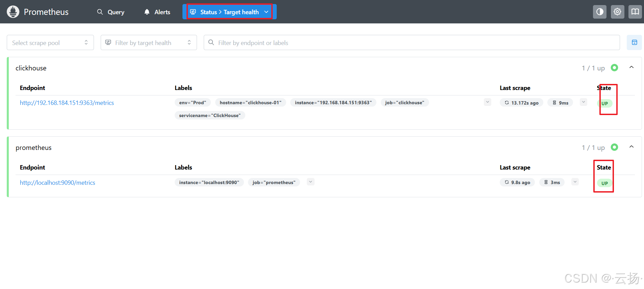Click the prometheus green health ring icon
This screenshot has height=289, width=644.
pyautogui.click(x=614, y=147)
